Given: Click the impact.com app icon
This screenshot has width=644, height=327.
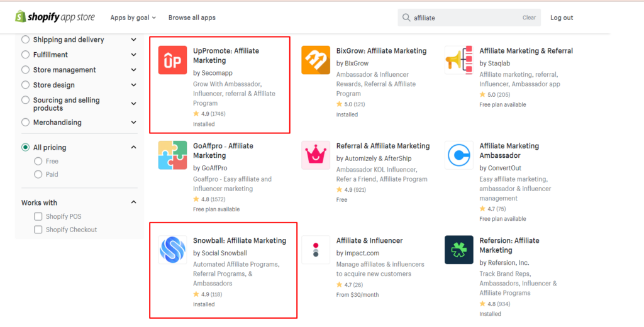Looking at the screenshot, I should coord(316,250).
